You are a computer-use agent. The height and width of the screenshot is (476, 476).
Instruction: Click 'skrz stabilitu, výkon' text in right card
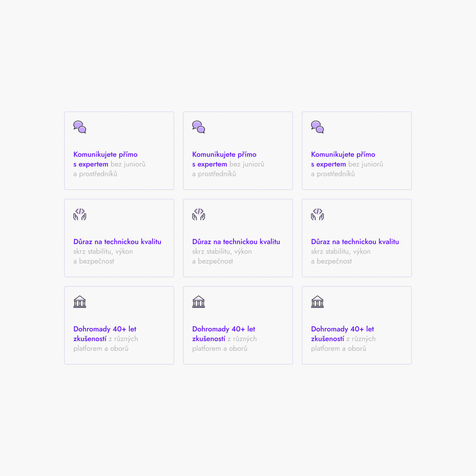[x=341, y=252]
